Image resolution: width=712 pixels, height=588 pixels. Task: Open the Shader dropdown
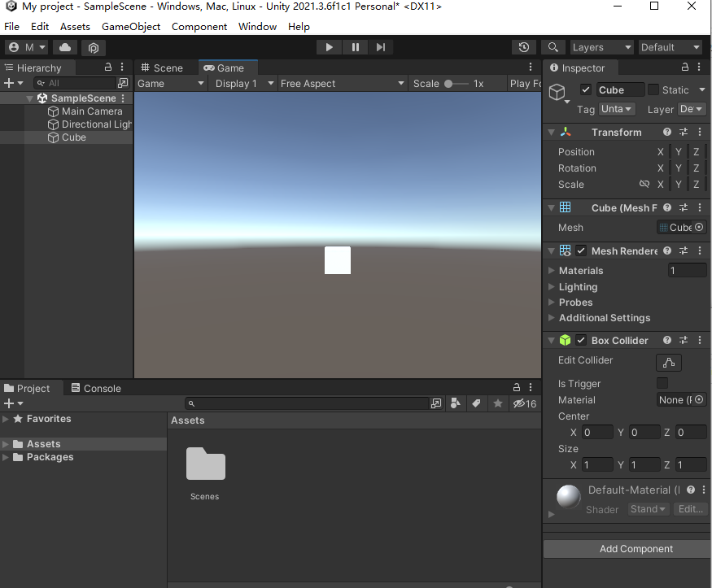coord(648,509)
